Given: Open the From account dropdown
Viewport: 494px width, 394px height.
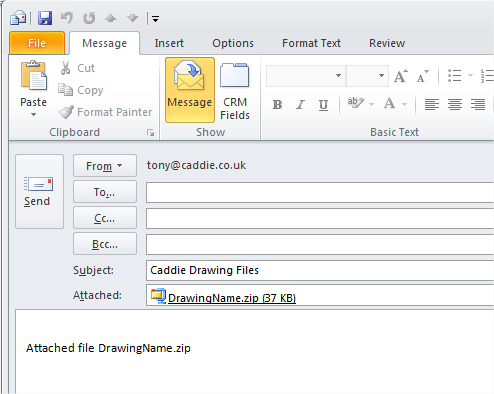Looking at the screenshot, I should point(105,166).
